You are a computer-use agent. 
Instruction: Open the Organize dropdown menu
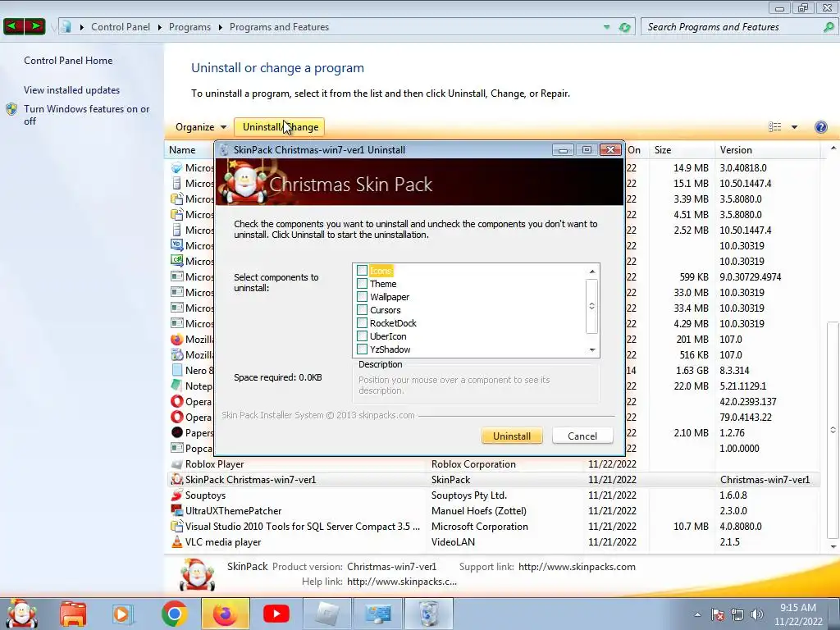click(201, 127)
